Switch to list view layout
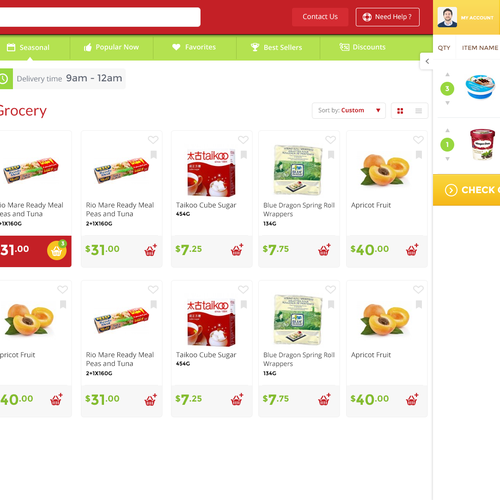This screenshot has height=500, width=500. 419,111
